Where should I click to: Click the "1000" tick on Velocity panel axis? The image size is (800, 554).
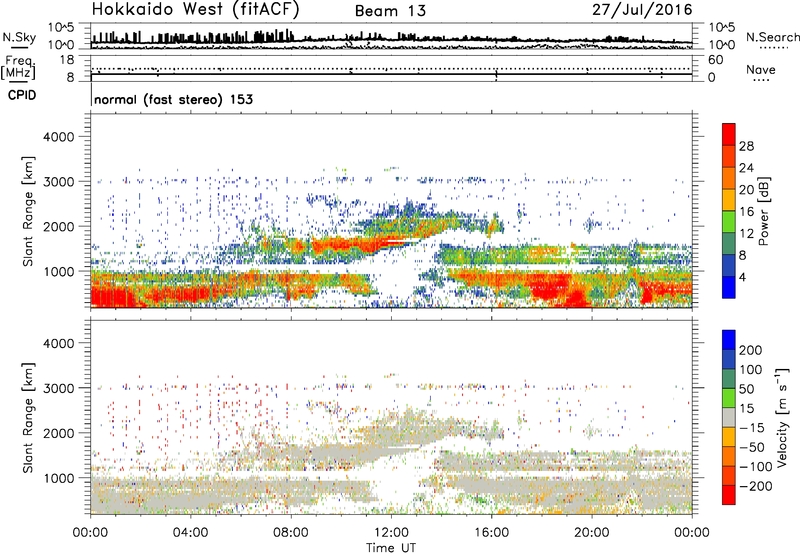coord(59,478)
